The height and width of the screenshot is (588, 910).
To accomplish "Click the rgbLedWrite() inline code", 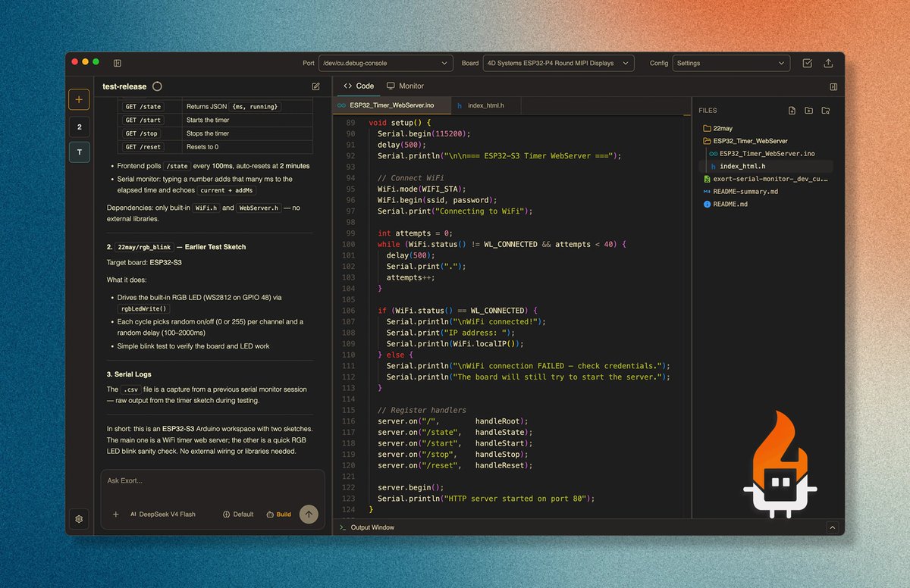I will pyautogui.click(x=143, y=308).
